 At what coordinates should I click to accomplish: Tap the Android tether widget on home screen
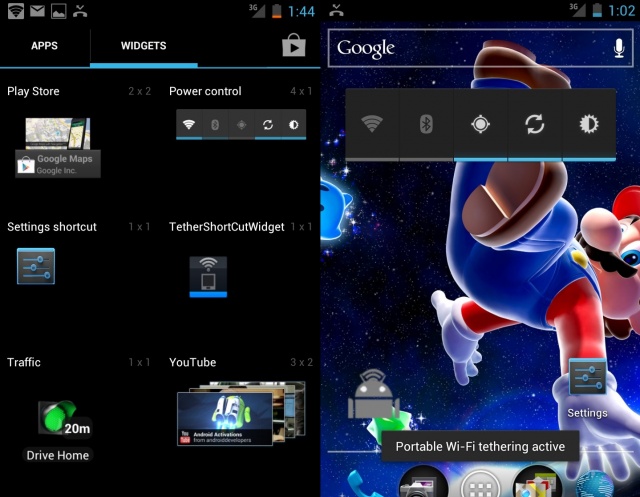(373, 395)
